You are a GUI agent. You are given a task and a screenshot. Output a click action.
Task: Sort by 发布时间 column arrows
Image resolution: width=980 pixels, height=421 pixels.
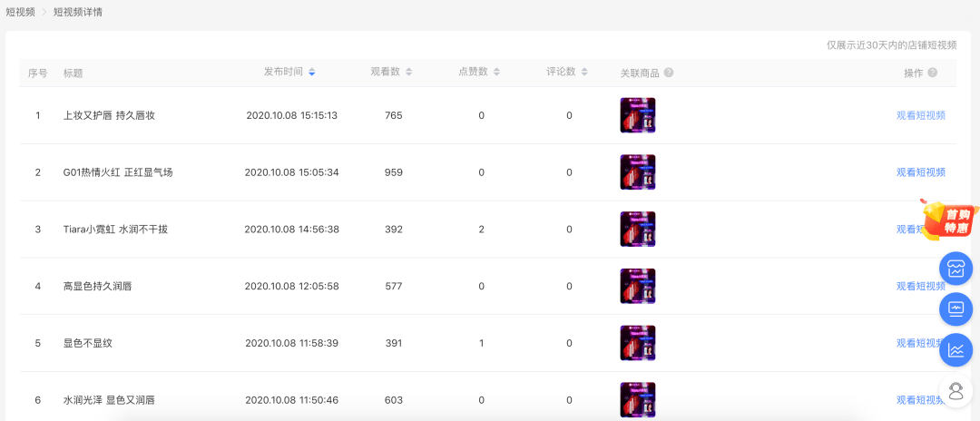click(x=312, y=73)
